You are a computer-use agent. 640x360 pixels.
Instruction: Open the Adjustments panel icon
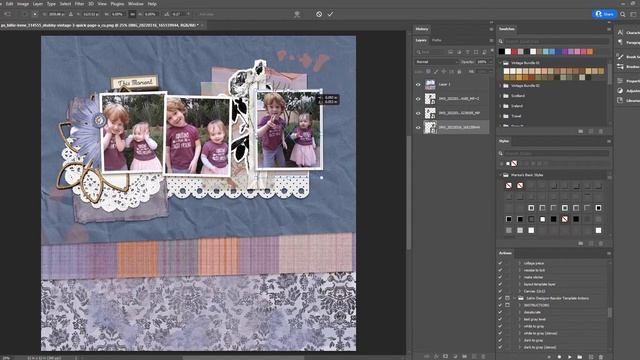coord(620,91)
